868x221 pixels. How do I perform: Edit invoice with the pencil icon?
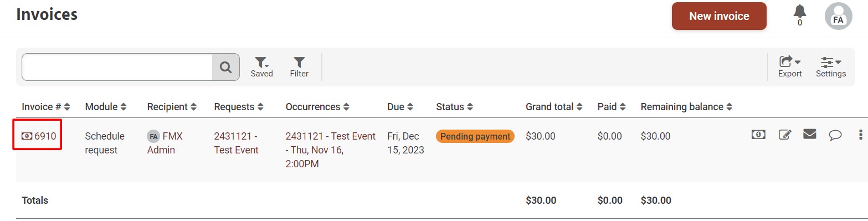[x=785, y=135]
